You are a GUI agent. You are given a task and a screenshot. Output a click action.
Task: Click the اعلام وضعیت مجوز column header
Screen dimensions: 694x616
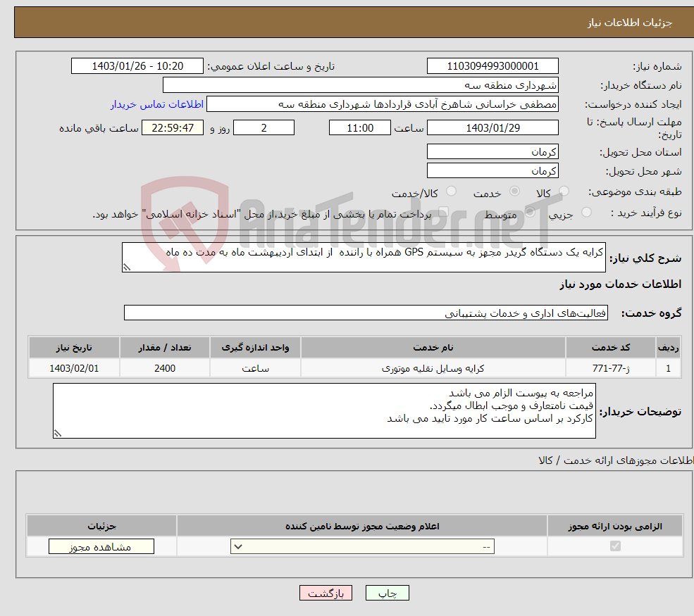tap(362, 526)
